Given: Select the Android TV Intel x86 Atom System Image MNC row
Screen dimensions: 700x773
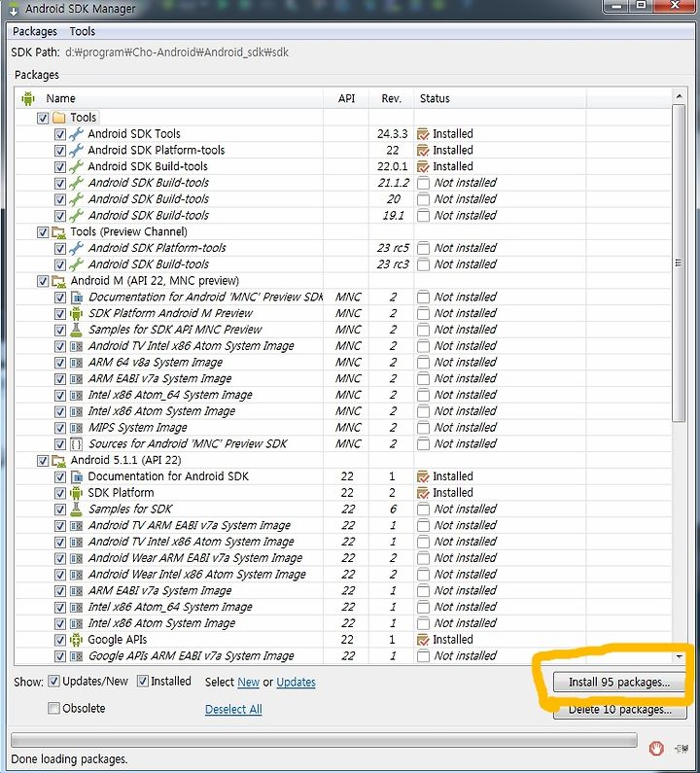Looking at the screenshot, I should tap(342, 346).
